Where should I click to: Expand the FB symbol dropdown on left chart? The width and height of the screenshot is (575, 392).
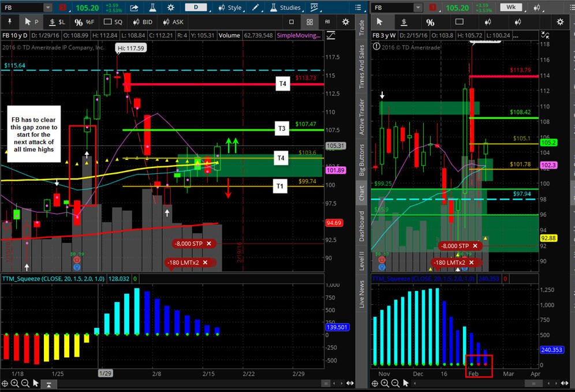click(x=48, y=8)
